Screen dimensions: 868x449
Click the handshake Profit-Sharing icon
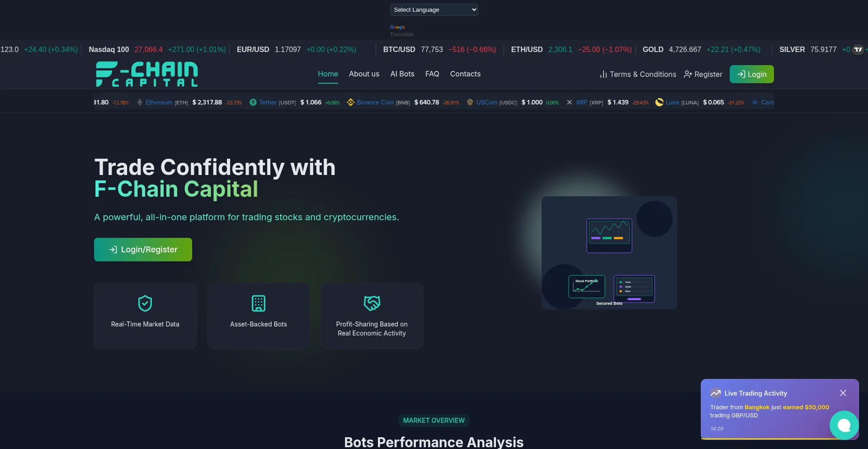click(372, 303)
